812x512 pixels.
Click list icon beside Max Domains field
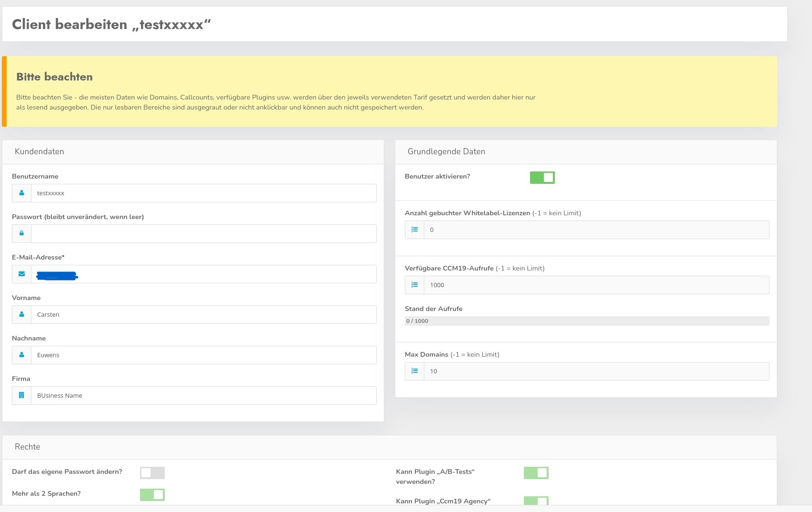(414, 371)
